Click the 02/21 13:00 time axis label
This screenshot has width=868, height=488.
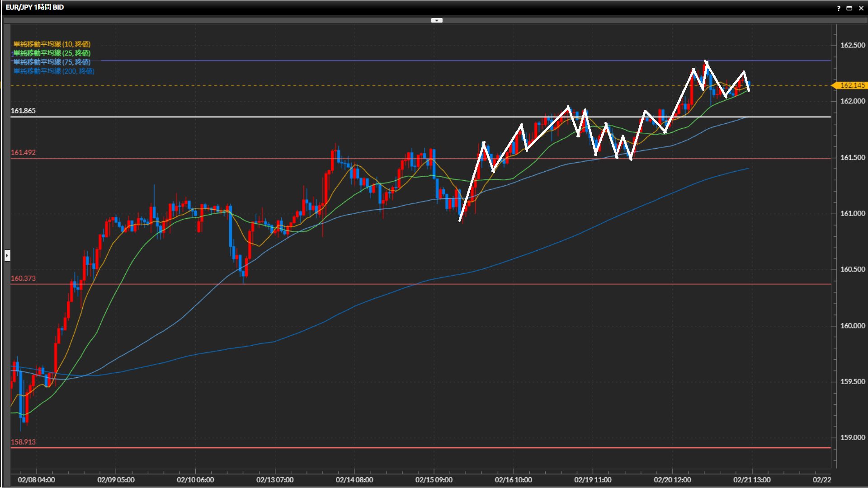(x=752, y=479)
